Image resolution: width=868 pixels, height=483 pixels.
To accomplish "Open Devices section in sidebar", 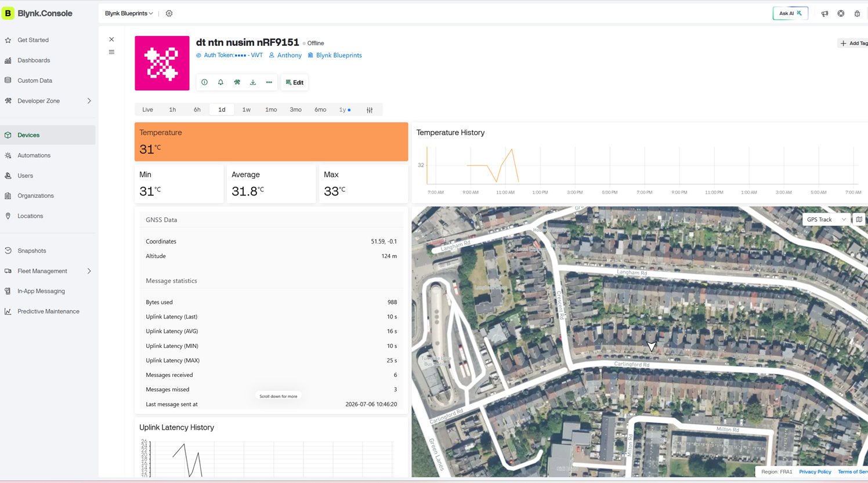I will [48, 135].
